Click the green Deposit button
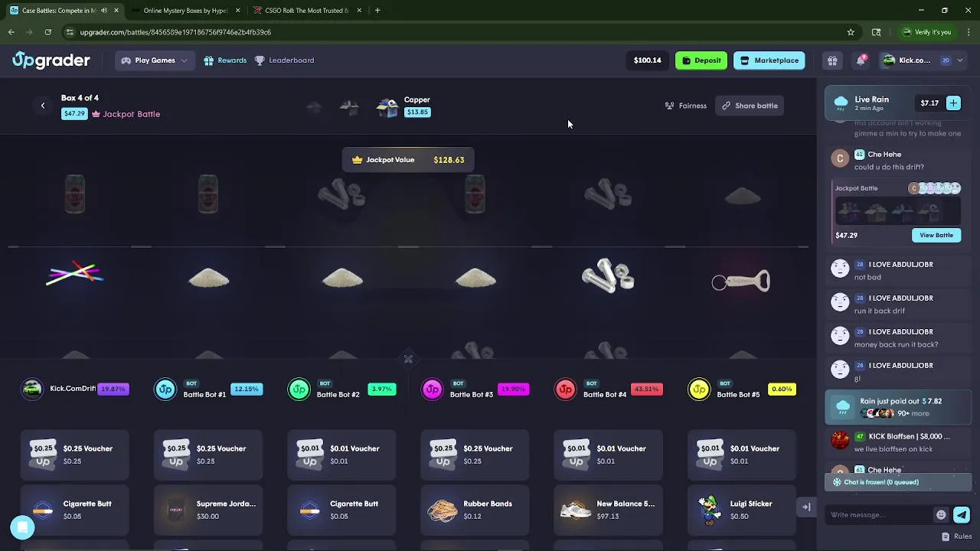The width and height of the screenshot is (980, 551). pos(701,60)
